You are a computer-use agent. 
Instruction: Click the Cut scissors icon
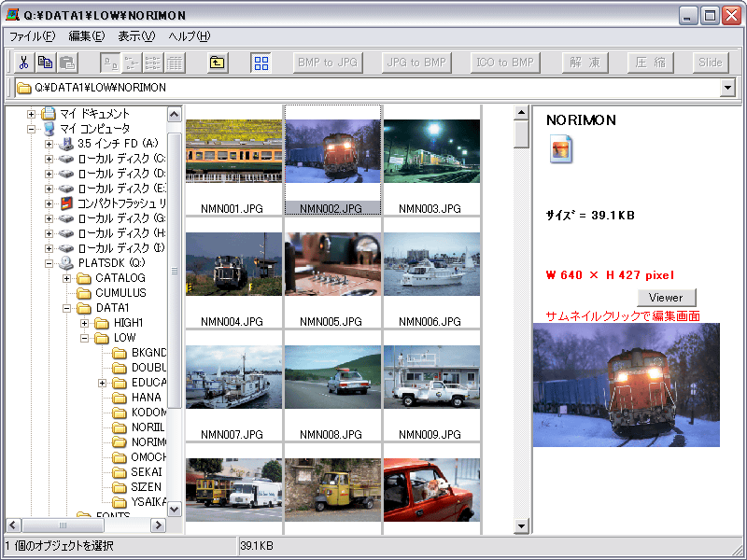click(x=23, y=63)
